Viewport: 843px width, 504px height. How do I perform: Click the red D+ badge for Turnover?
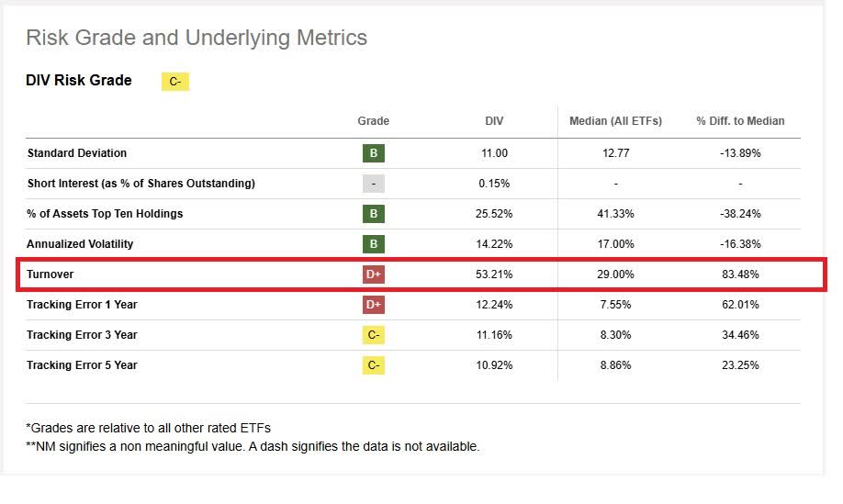pos(373,274)
